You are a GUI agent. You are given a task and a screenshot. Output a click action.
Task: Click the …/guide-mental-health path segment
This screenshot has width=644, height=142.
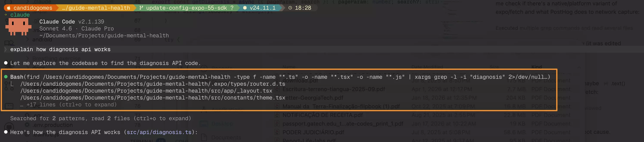96,8
